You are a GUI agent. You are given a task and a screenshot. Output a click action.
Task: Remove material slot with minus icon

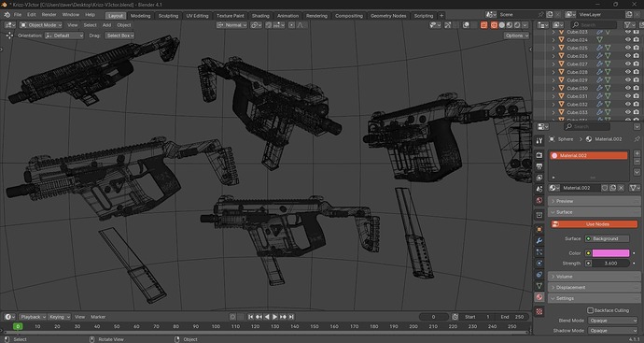(x=637, y=162)
